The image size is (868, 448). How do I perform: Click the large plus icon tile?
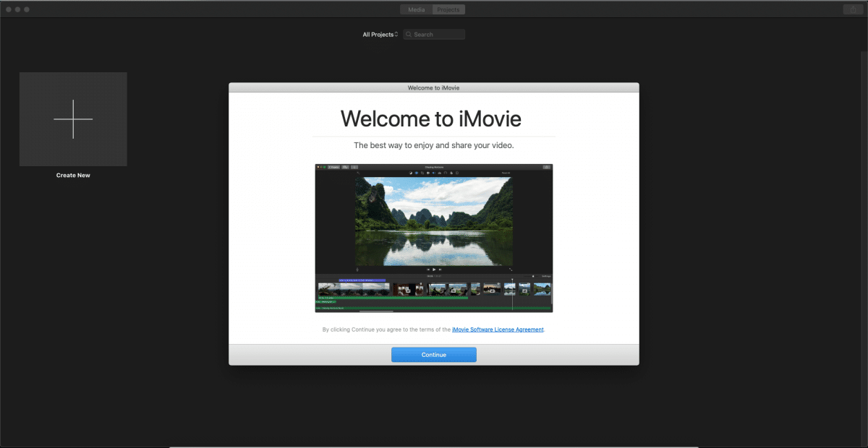click(73, 119)
